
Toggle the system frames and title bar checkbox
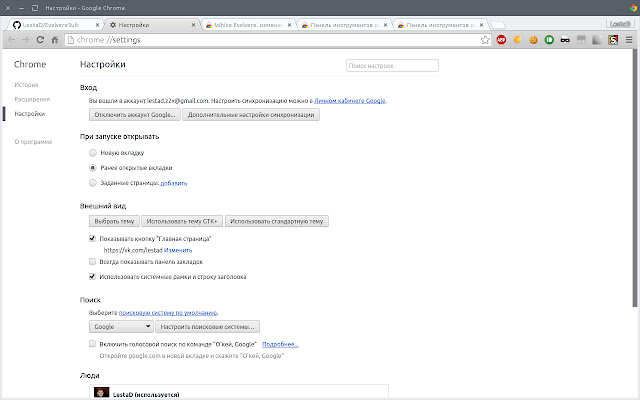[x=92, y=276]
